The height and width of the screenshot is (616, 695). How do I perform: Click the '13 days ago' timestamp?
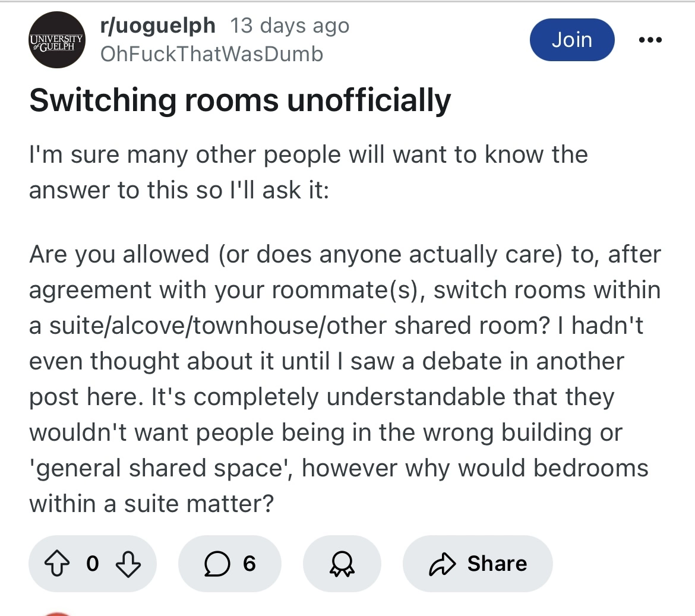tap(289, 26)
